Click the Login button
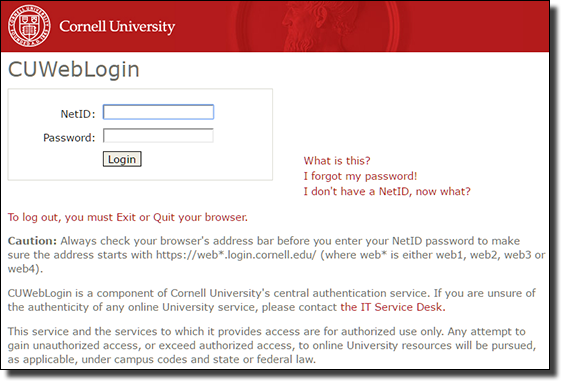The image size is (570, 390). coord(122,159)
